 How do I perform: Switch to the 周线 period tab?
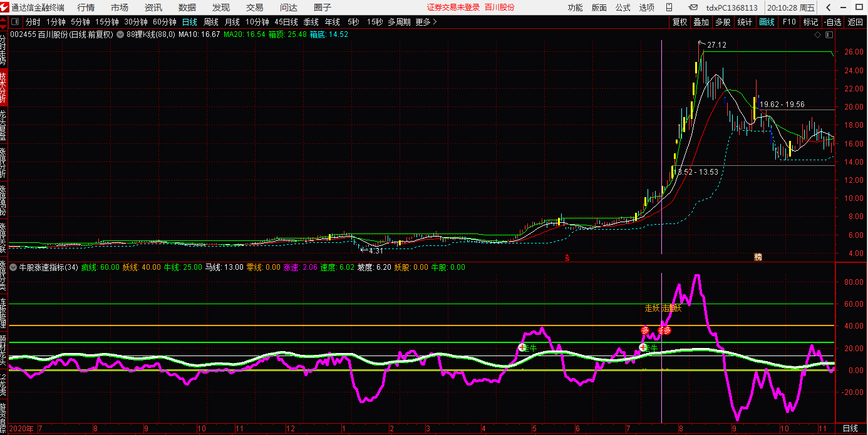211,22
